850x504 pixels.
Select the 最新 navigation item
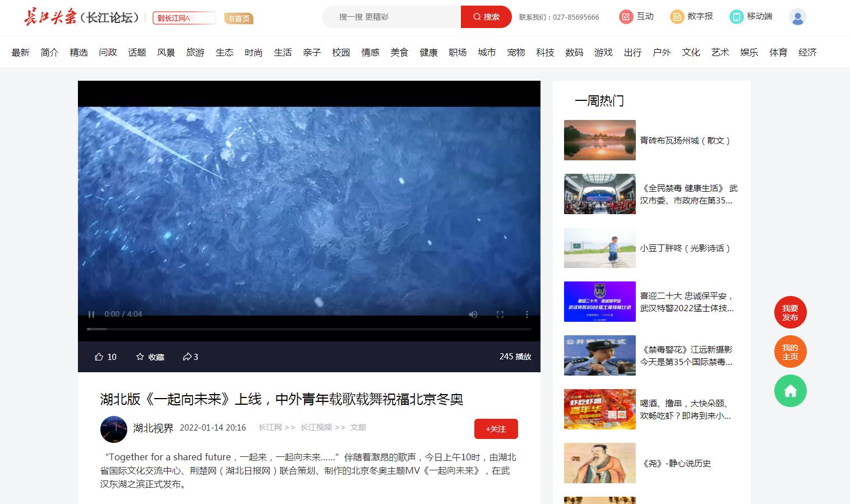pos(20,52)
